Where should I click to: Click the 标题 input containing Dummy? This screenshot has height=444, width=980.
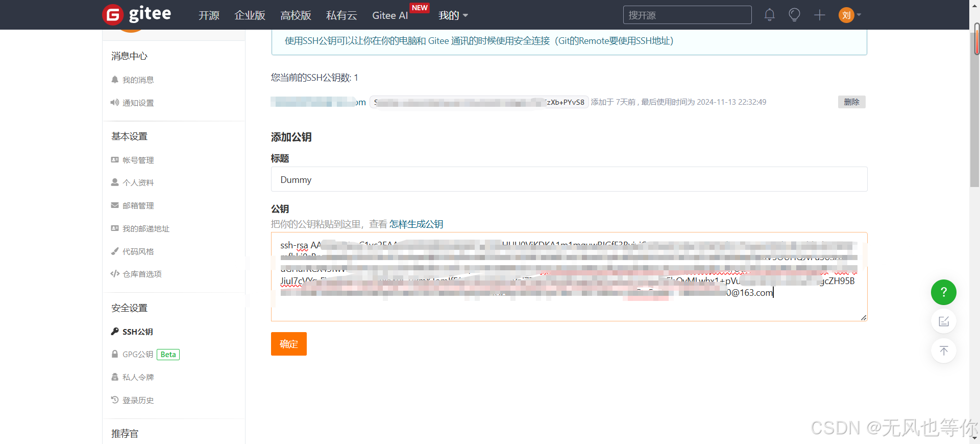[x=569, y=179]
